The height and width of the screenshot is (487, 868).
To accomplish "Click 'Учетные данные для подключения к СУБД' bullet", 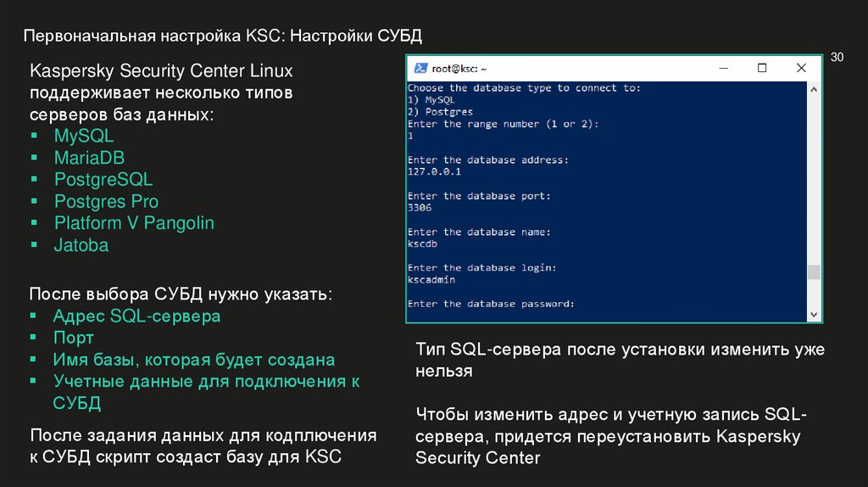I will [x=206, y=392].
